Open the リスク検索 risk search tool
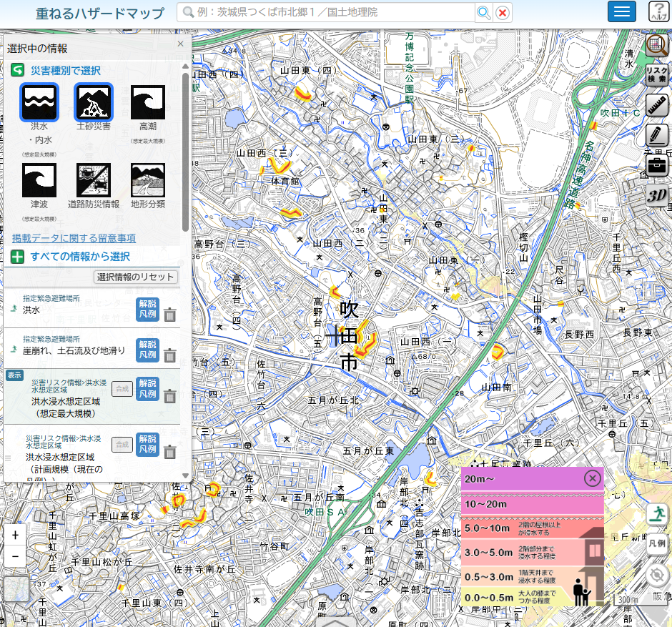This screenshot has height=627, width=672. click(656, 74)
